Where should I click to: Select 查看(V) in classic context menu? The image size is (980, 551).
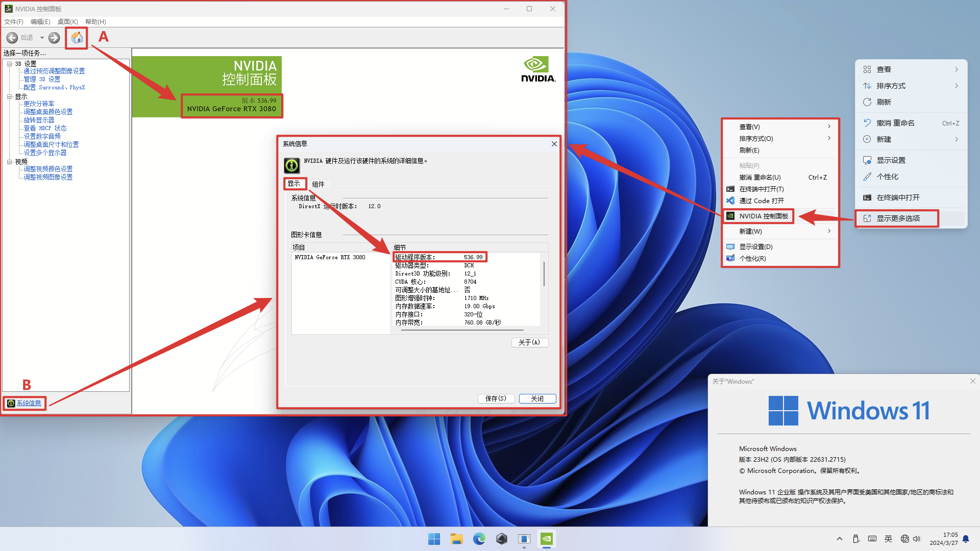coord(780,127)
